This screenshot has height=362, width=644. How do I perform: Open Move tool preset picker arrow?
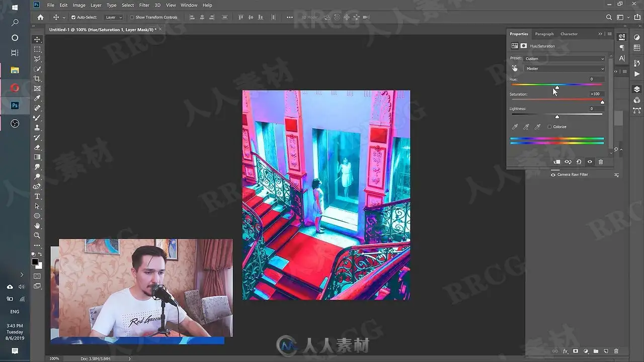[63, 17]
